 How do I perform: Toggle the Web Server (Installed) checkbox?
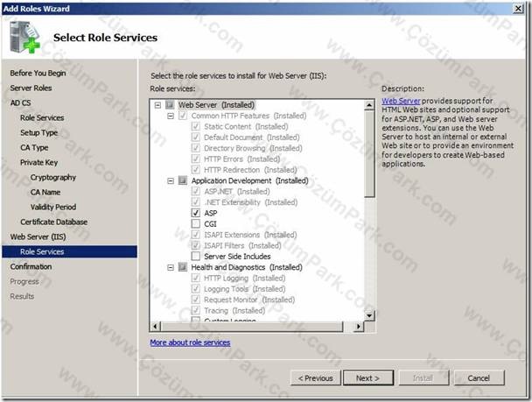pyautogui.click(x=170, y=105)
